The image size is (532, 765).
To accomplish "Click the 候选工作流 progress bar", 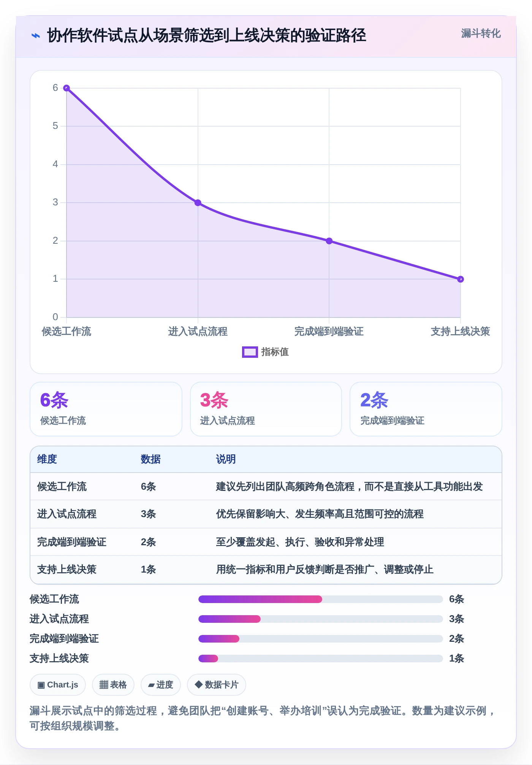I will (x=321, y=599).
